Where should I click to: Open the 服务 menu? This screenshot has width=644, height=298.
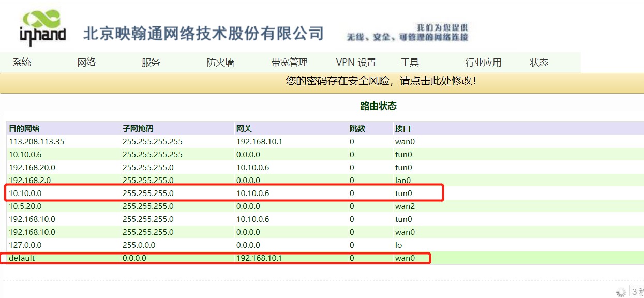pos(151,63)
